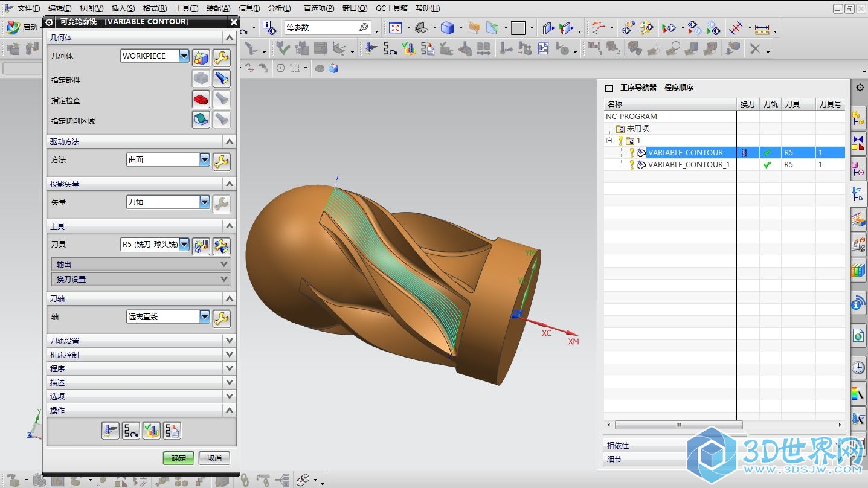Open the 首选项(P) menu
Viewport: 868px width, 488px height.
[x=318, y=8]
